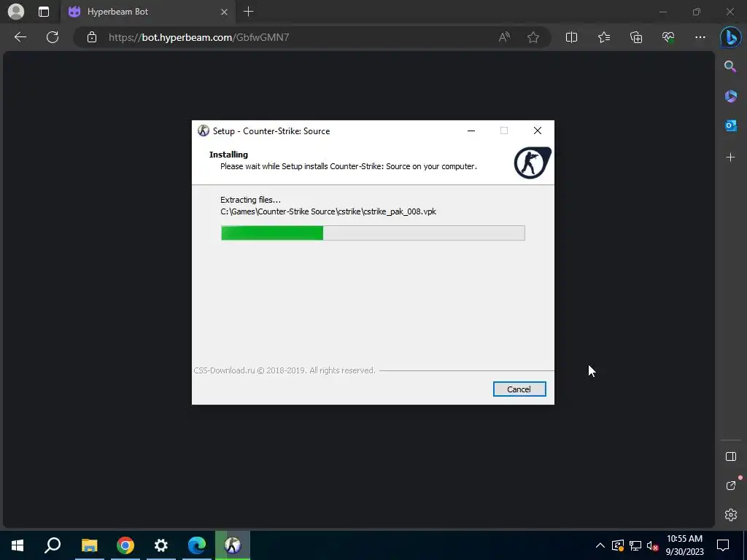Open split screen view
Viewport: 747px width, 560px height.
click(571, 37)
